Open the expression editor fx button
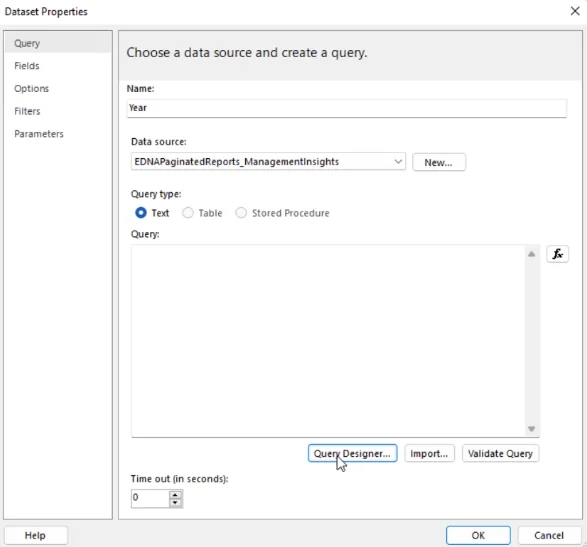 click(557, 254)
